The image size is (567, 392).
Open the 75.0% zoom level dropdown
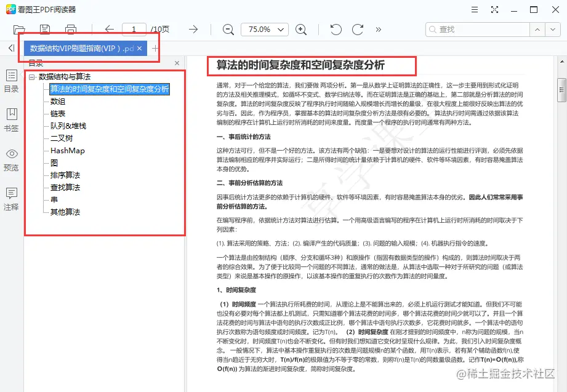point(265,30)
